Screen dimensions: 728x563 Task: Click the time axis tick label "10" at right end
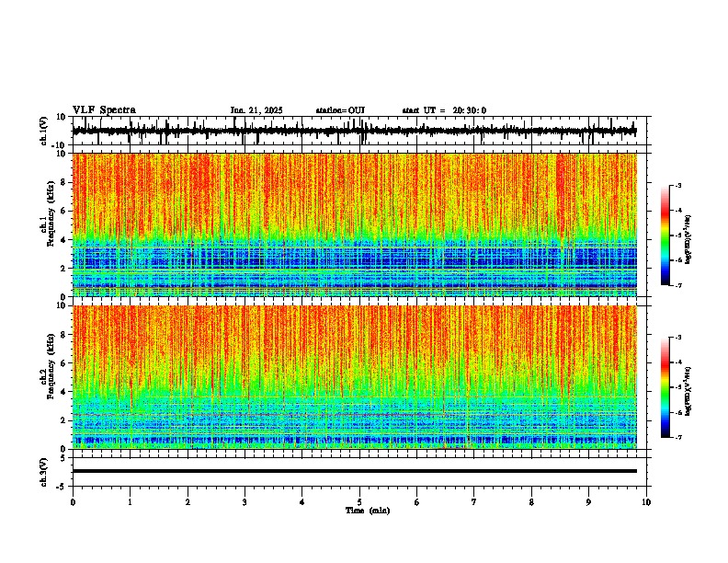[x=646, y=502]
